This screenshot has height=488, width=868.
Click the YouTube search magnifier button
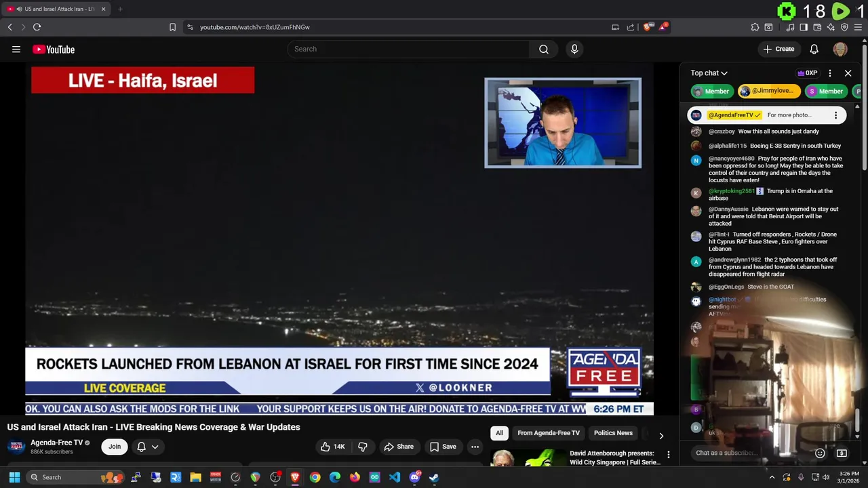pyautogui.click(x=544, y=49)
